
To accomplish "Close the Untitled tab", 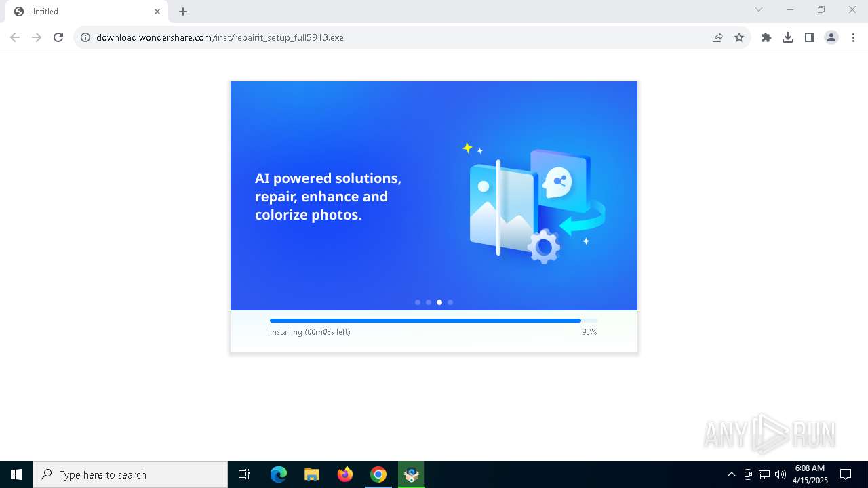I will [x=157, y=12].
